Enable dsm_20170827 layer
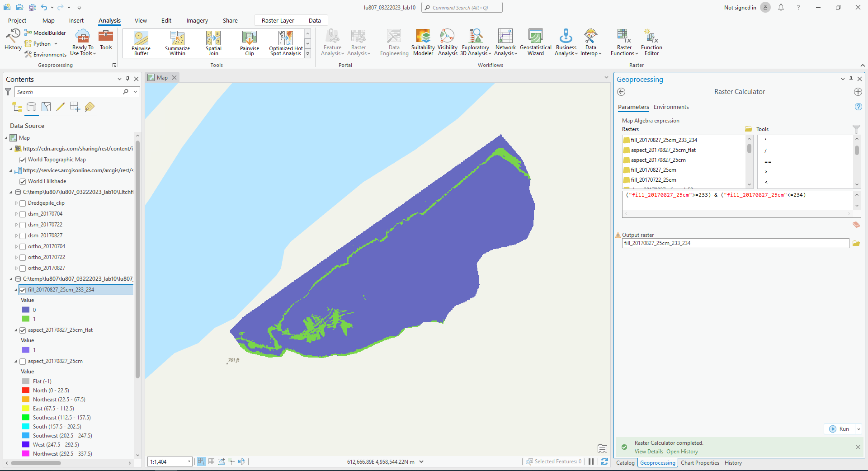This screenshot has width=868, height=471. tap(23, 235)
